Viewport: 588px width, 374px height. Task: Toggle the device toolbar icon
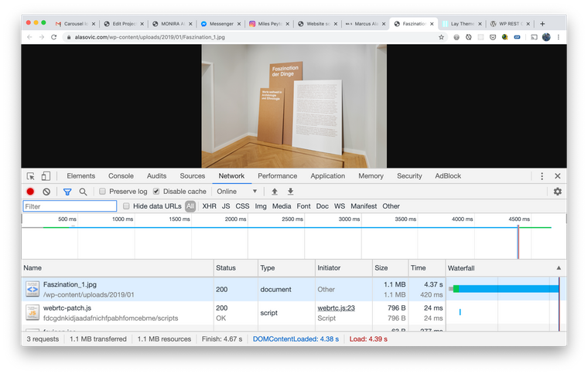[x=46, y=176]
